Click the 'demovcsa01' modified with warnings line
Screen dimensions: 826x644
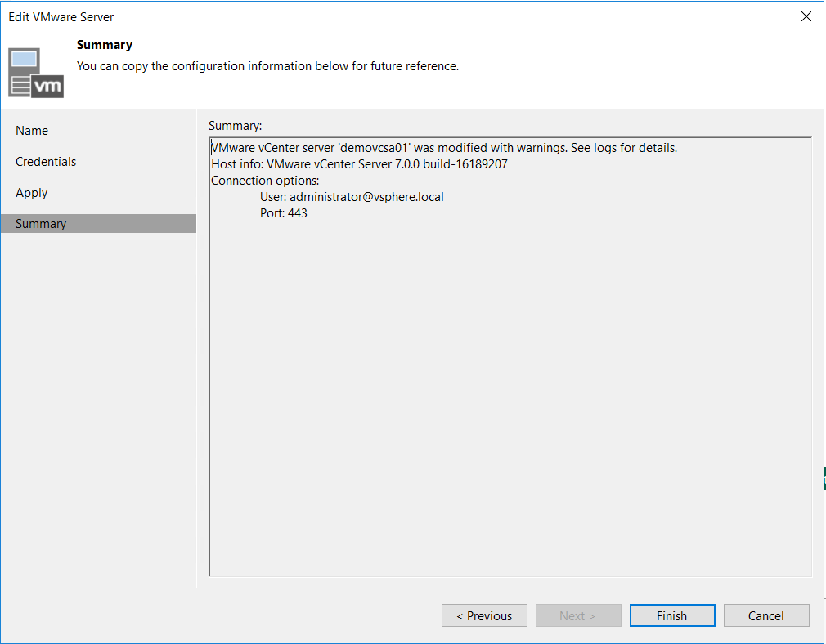(444, 148)
